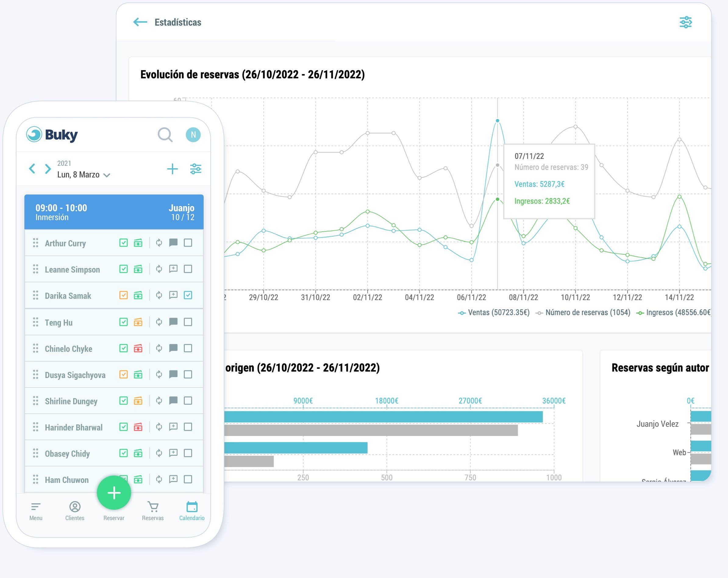Click the Estadísticas page title
Screen dimensions: 728x578
178,22
